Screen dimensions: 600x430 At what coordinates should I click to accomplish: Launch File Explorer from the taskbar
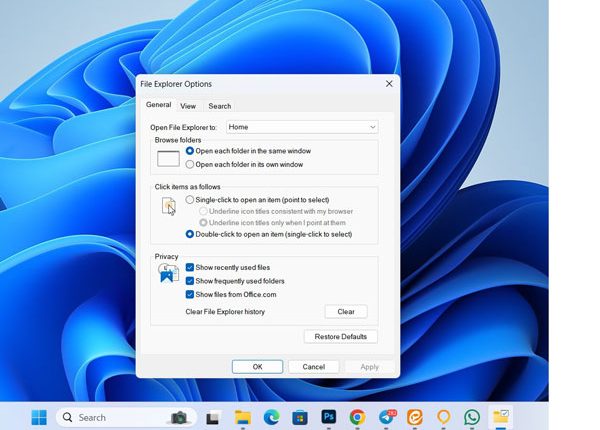point(243,417)
